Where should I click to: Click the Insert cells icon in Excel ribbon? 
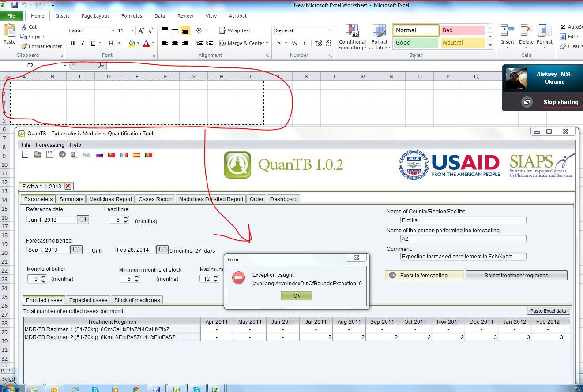pos(507,30)
